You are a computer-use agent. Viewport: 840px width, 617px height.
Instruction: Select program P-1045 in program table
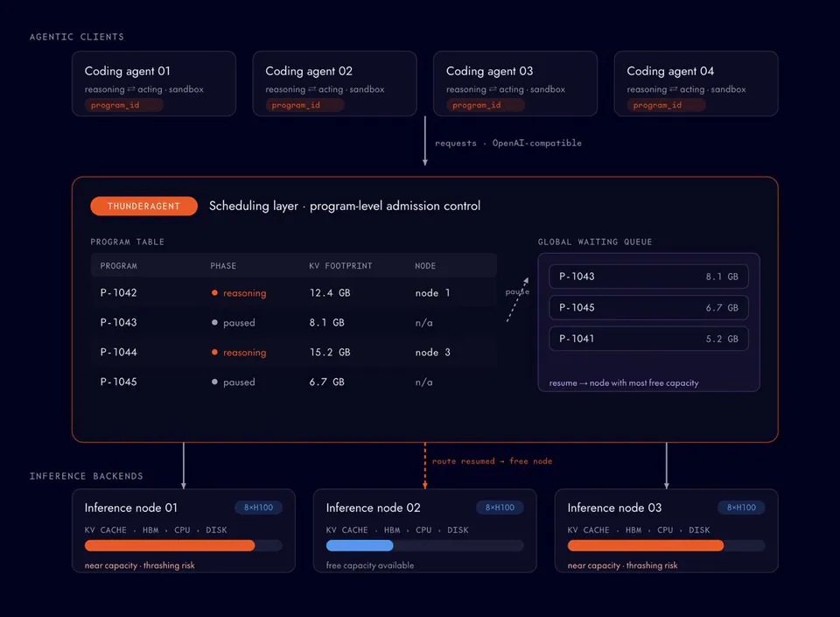pyautogui.click(x=118, y=382)
